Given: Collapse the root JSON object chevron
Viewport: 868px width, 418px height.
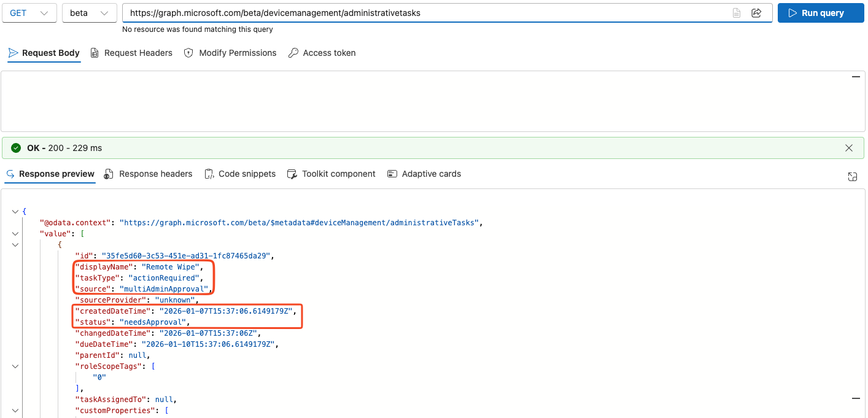Looking at the screenshot, I should click(x=15, y=211).
